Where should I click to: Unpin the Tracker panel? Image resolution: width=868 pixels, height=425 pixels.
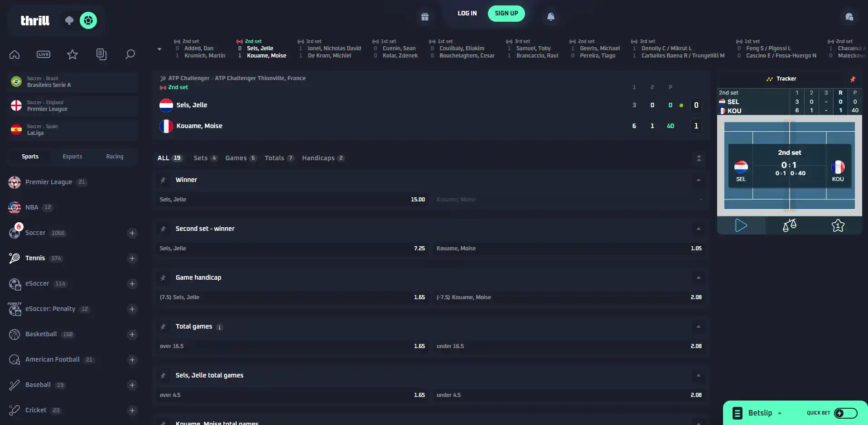pos(853,79)
